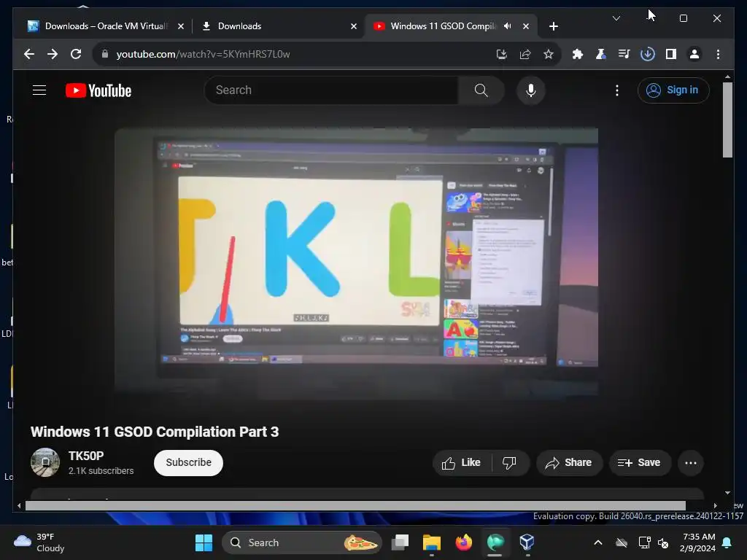
Task: Close the Downloads tab
Action: coord(354,26)
